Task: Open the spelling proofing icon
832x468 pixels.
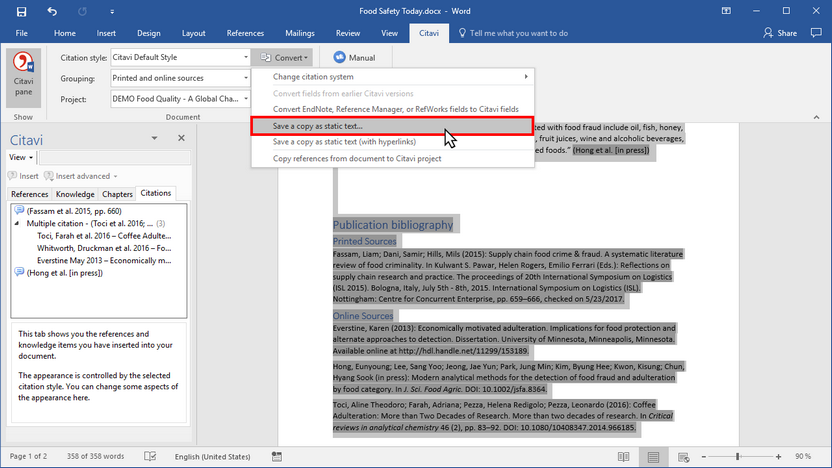Action: tap(150, 456)
